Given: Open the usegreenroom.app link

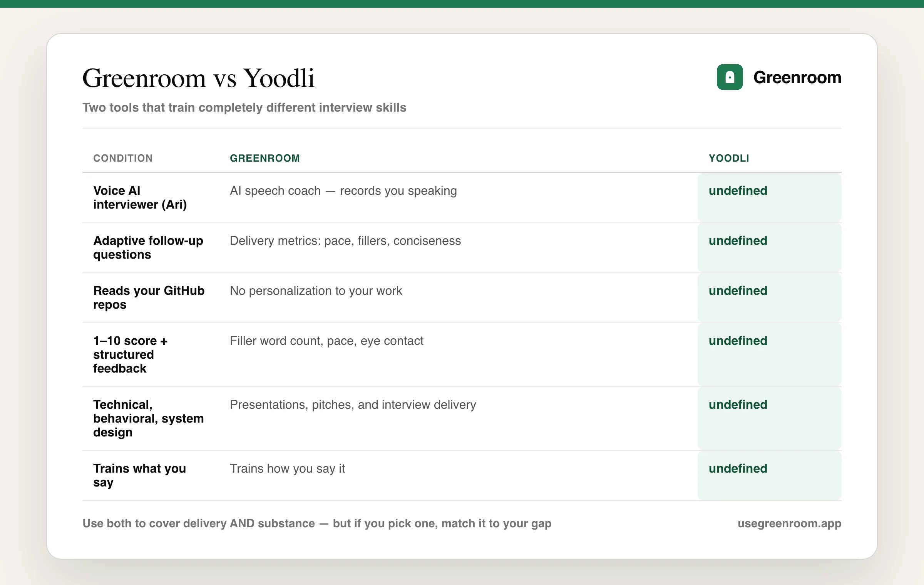Looking at the screenshot, I should pyautogui.click(x=790, y=523).
